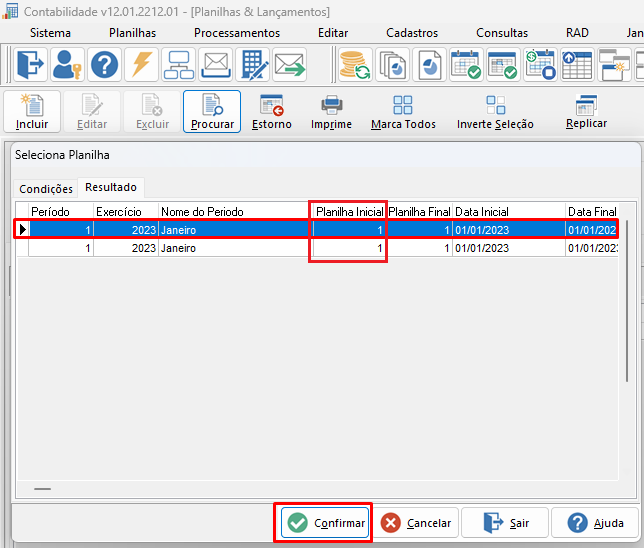The image size is (644, 548).
Task: Click the envelope with green arrow icon
Action: click(x=290, y=64)
